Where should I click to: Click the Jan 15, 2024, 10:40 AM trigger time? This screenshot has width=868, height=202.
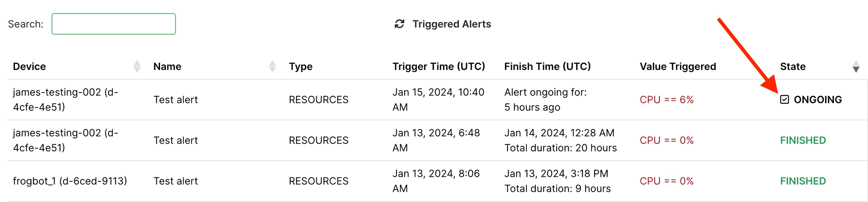point(438,100)
